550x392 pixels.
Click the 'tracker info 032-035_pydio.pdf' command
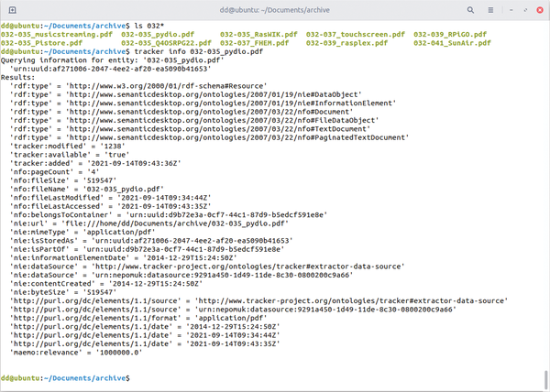(199, 52)
